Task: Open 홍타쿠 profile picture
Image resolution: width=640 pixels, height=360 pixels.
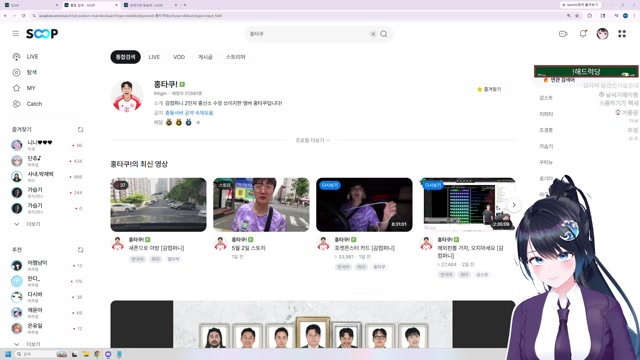Action: (x=127, y=96)
